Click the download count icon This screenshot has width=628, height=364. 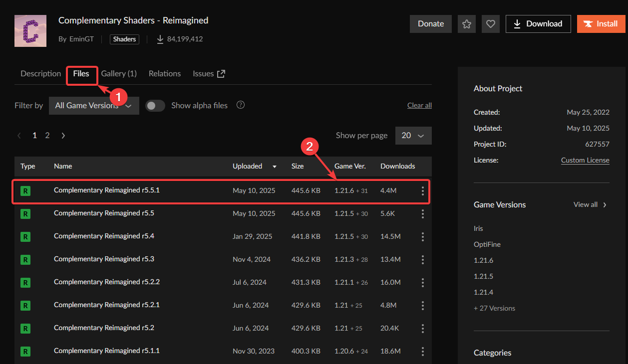coord(160,39)
